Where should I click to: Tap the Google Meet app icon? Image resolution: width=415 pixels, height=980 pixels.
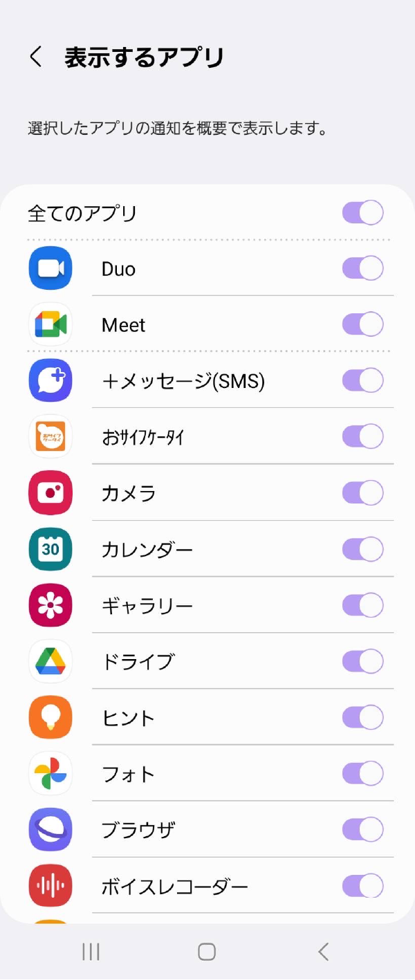point(50,324)
